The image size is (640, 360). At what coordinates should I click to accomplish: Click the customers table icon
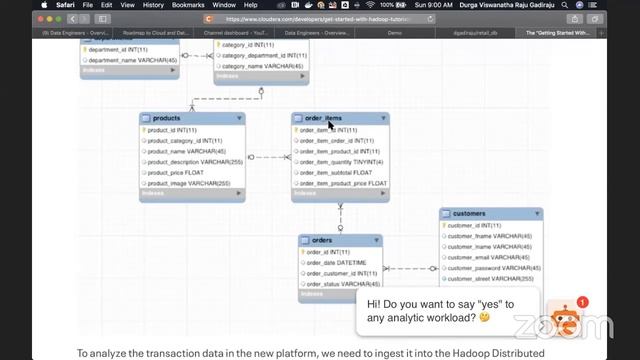(446, 213)
